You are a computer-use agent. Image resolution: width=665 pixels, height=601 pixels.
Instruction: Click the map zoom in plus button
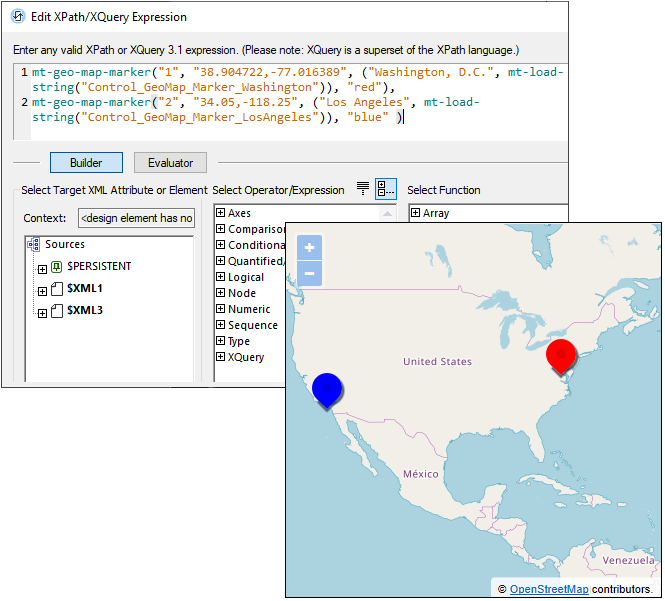(310, 248)
